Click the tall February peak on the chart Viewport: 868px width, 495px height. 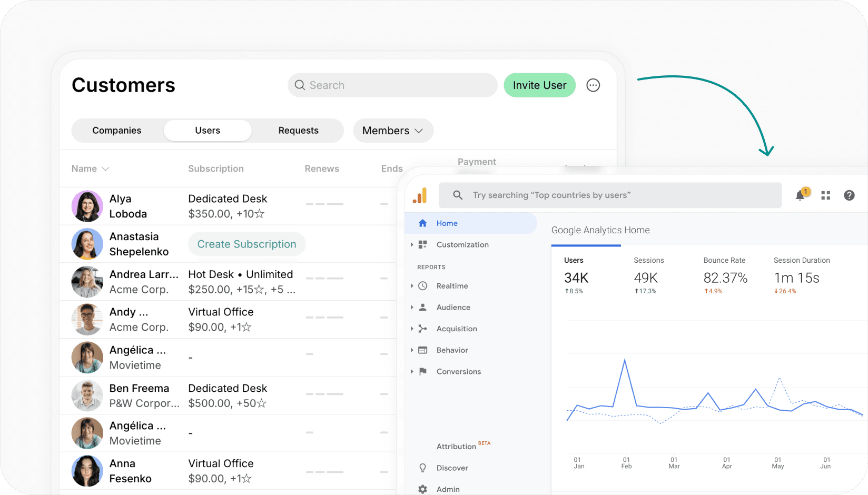pyautogui.click(x=625, y=360)
